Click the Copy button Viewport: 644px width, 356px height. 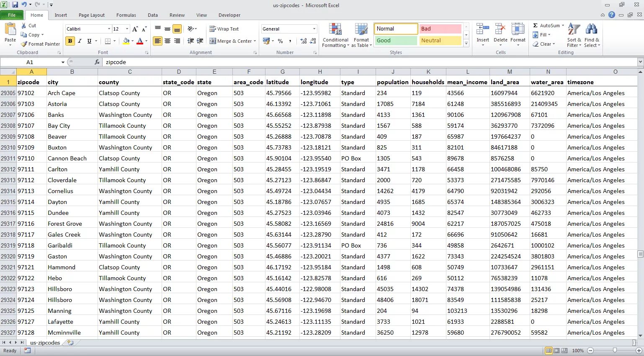tap(32, 35)
